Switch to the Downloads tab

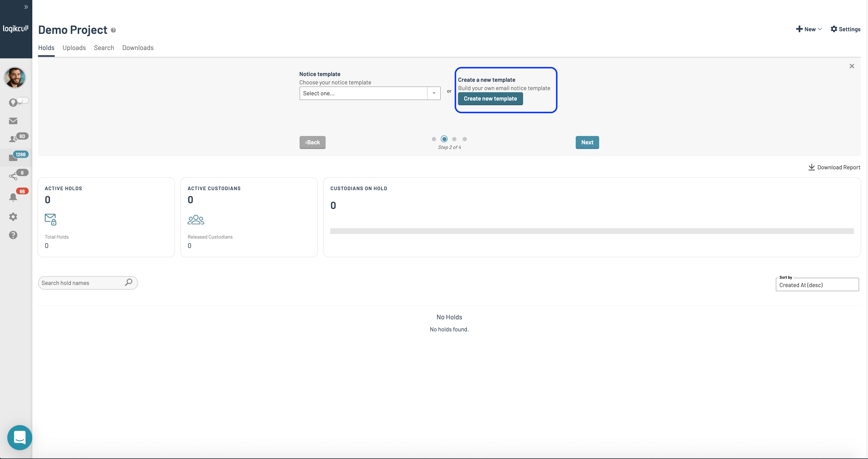(x=138, y=48)
